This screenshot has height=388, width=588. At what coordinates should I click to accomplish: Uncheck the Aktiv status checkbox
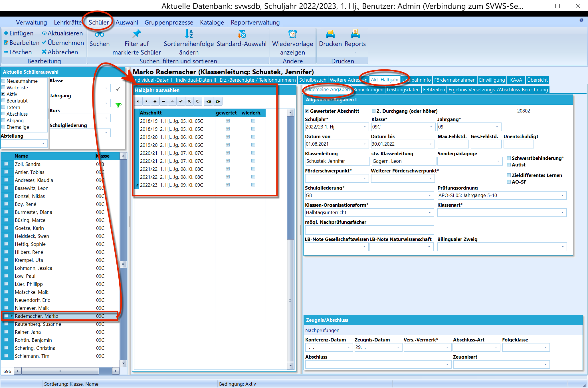4,94
